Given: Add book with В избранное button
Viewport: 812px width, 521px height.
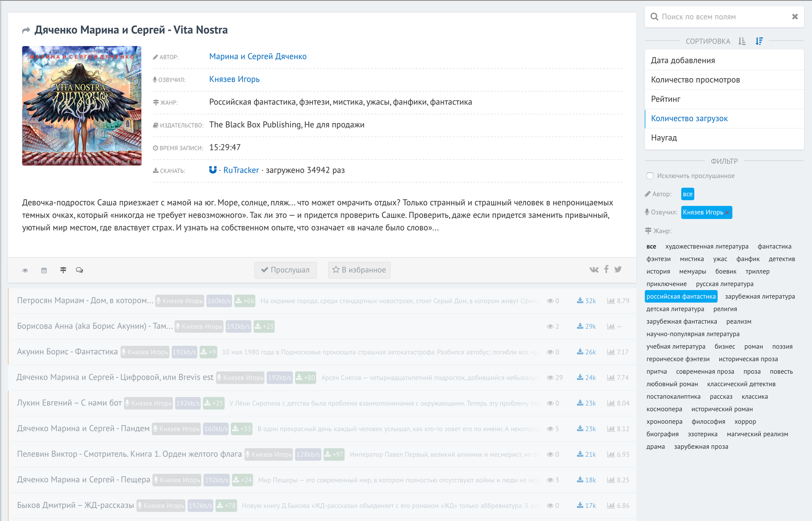Looking at the screenshot, I should coord(359,270).
